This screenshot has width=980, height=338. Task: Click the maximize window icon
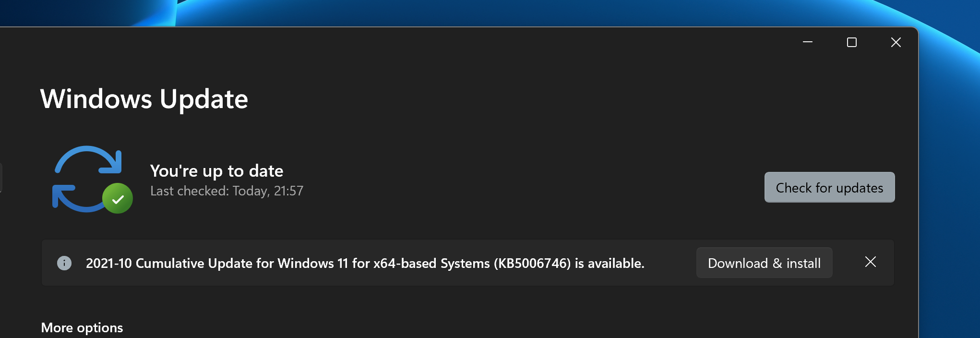[851, 42]
